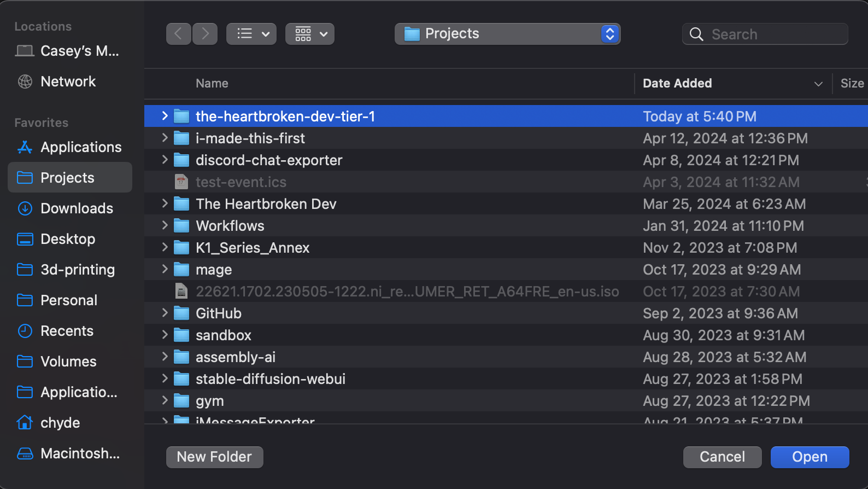Click into the Search field
This screenshot has height=489, width=868.
click(x=765, y=34)
